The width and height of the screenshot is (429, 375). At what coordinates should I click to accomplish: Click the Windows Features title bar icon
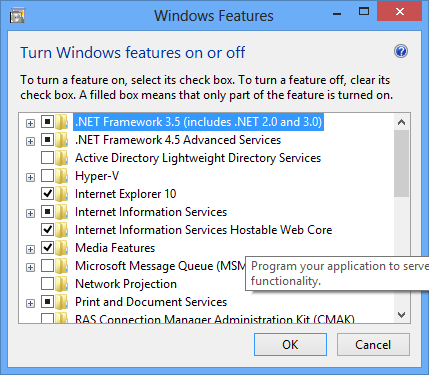(x=17, y=16)
